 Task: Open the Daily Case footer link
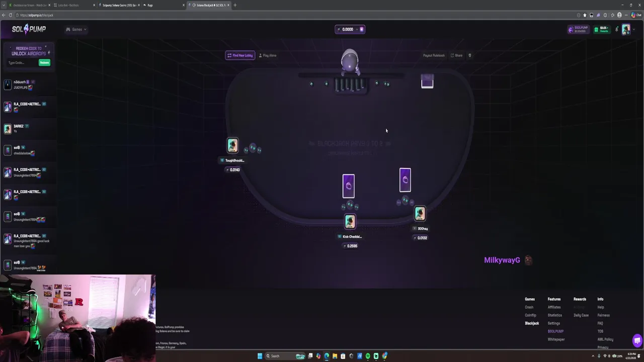pyautogui.click(x=581, y=315)
